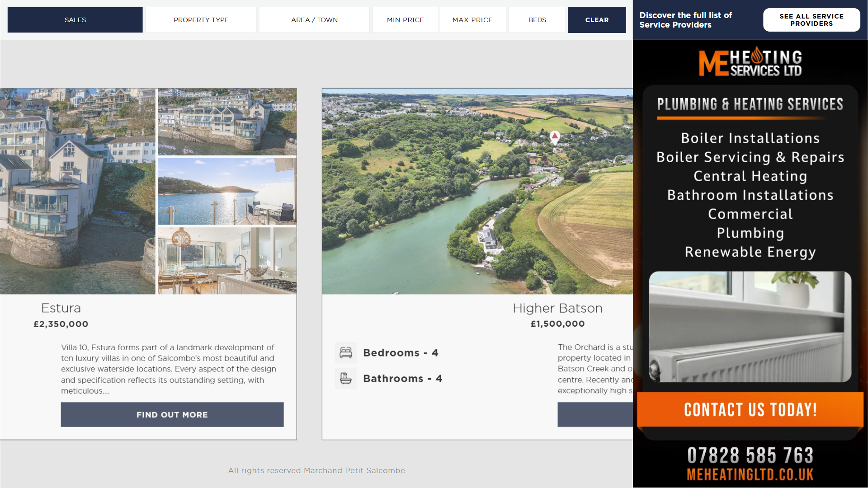868x488 pixels.
Task: Click the red map pin marker
Action: pos(555,136)
